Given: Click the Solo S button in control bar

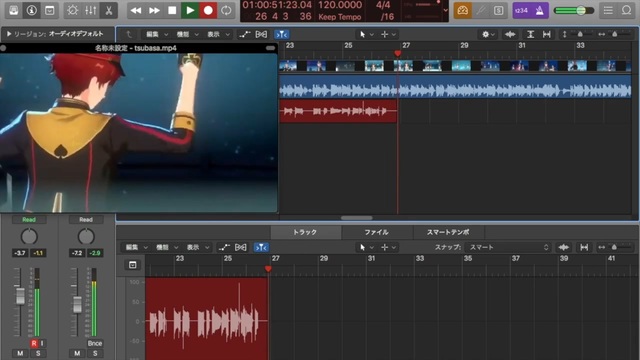Looking at the screenshot, I should (498, 11).
